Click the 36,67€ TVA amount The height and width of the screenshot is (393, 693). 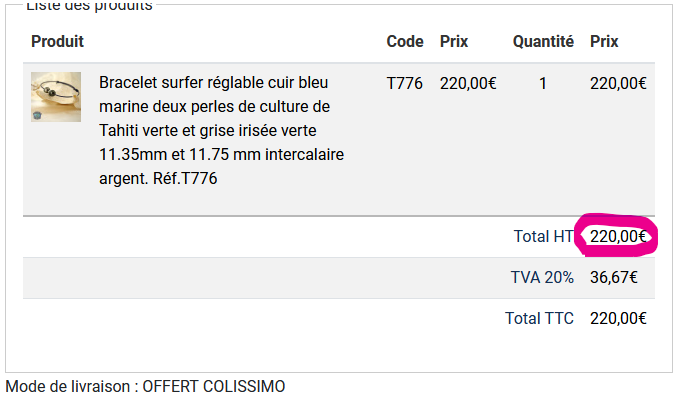[x=614, y=278]
